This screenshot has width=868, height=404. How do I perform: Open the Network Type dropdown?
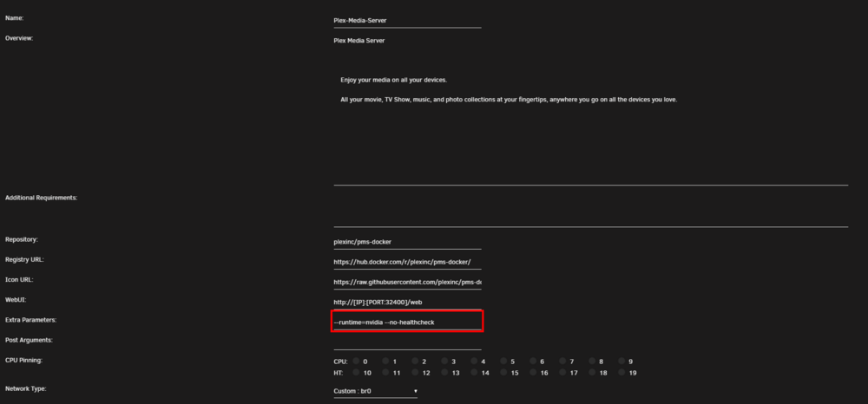376,391
